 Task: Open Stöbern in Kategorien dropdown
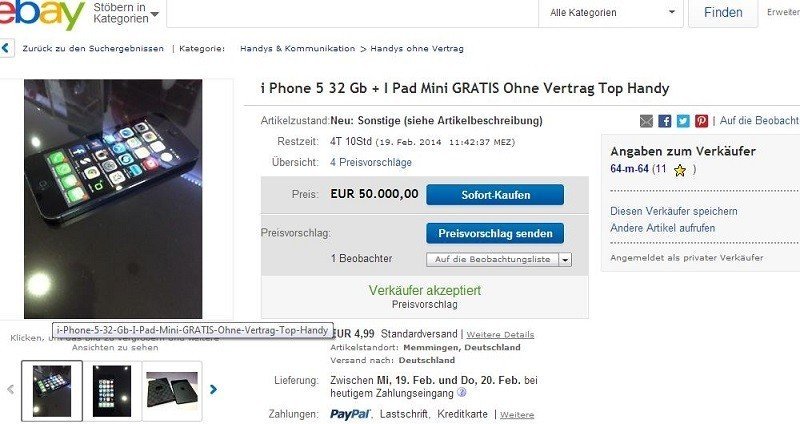point(126,13)
